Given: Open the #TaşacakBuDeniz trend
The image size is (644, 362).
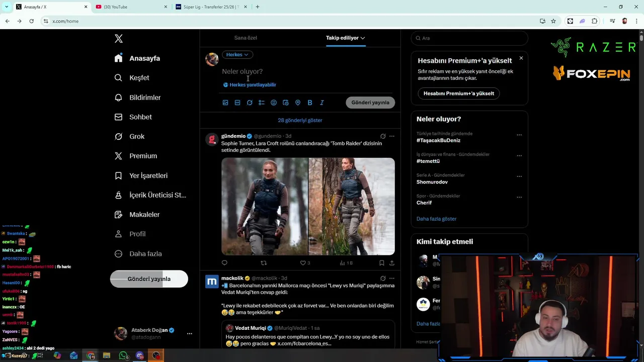Looking at the screenshot, I should tap(438, 141).
